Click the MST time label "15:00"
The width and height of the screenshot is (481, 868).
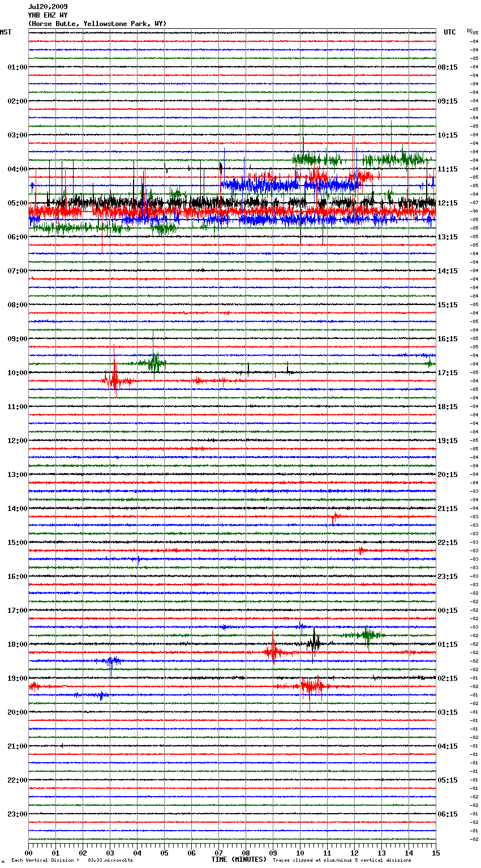click(18, 543)
